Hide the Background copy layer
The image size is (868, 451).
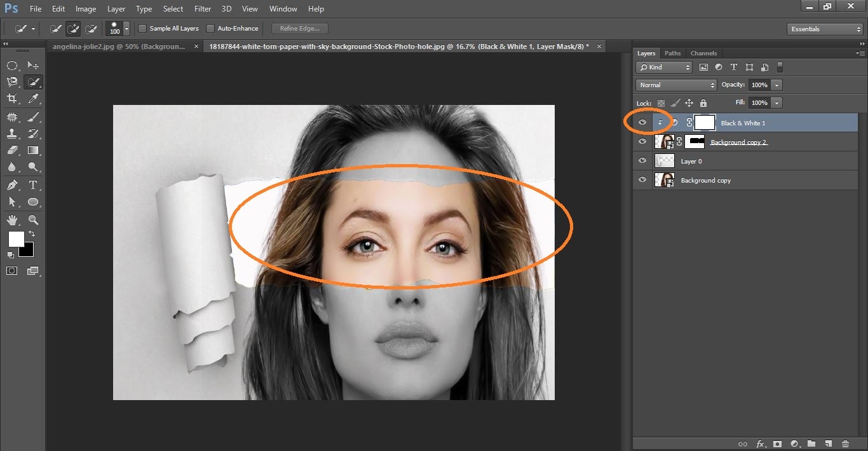tap(642, 180)
